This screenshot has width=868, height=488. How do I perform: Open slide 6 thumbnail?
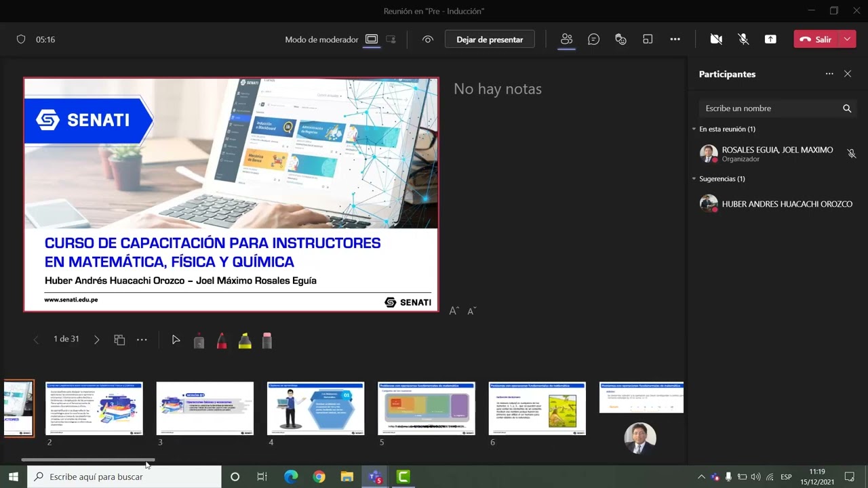[537, 408]
